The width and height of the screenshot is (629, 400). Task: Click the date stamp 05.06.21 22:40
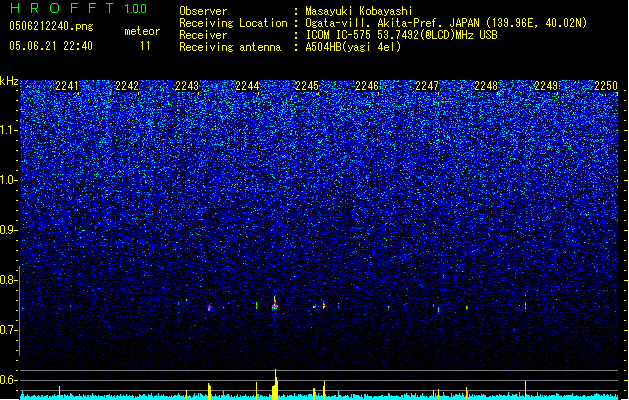point(51,46)
